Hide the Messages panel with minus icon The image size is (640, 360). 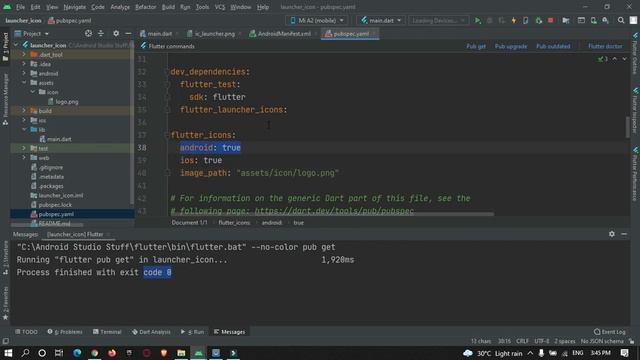pyautogui.click(x=624, y=234)
